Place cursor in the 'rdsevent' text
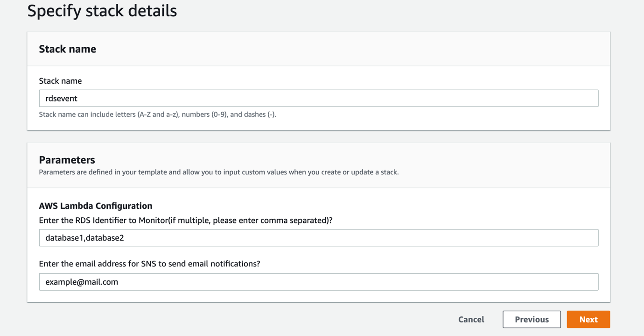This screenshot has height=336, width=644. [x=61, y=99]
